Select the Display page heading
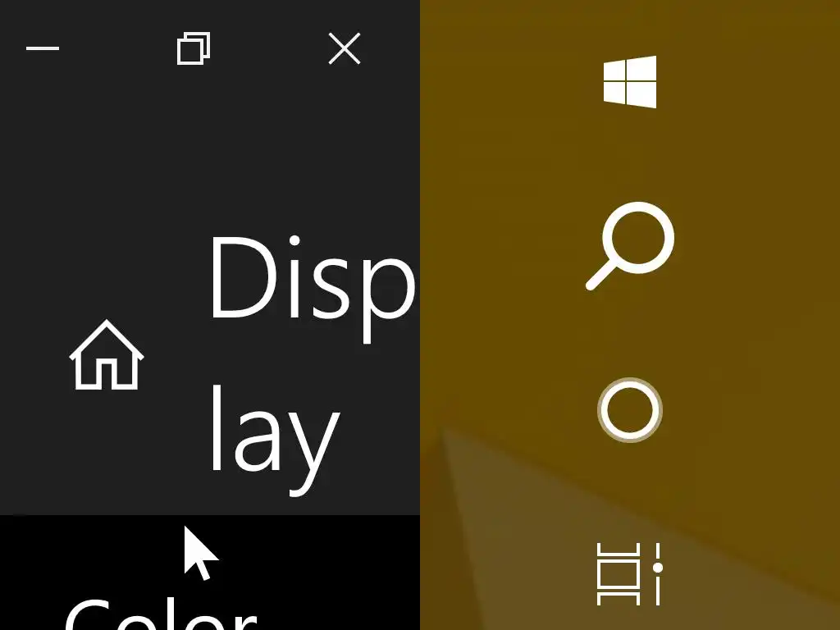The width and height of the screenshot is (840, 630). click(313, 364)
